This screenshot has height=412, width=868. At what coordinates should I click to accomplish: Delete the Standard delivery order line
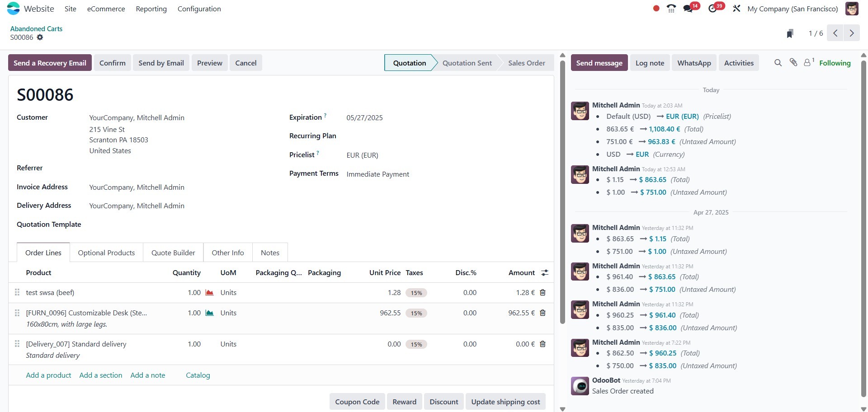tap(542, 344)
